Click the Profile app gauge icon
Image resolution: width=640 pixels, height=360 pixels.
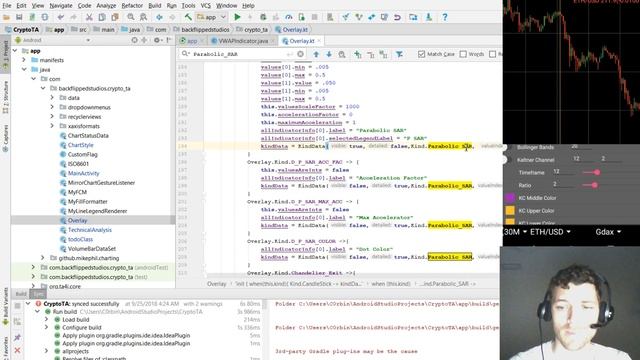289,17
